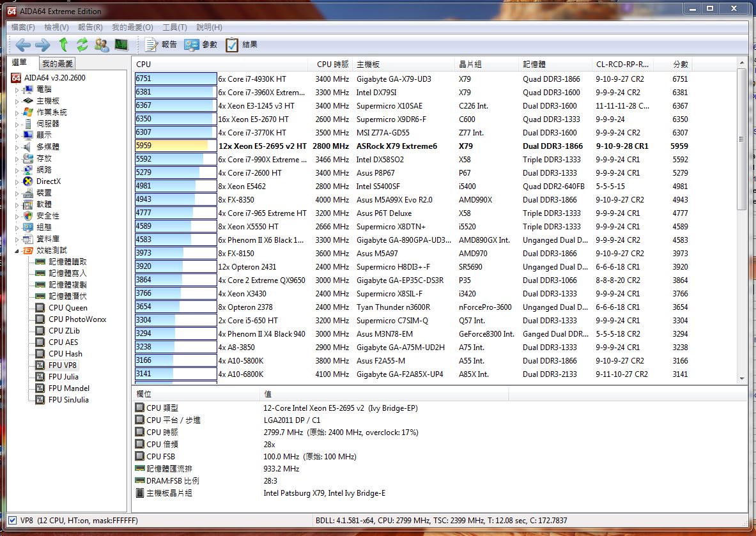Collapse the 效能測試 benchmark tree node
756x536 pixels.
[17, 251]
